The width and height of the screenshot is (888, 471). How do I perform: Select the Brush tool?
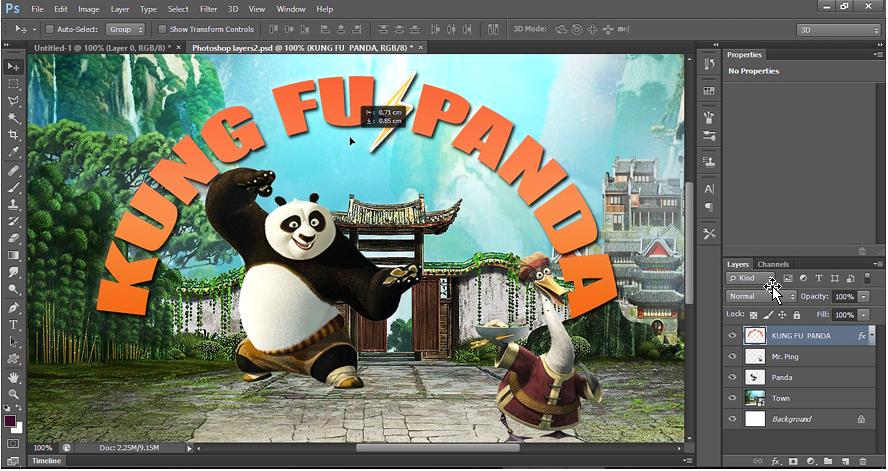(x=14, y=188)
